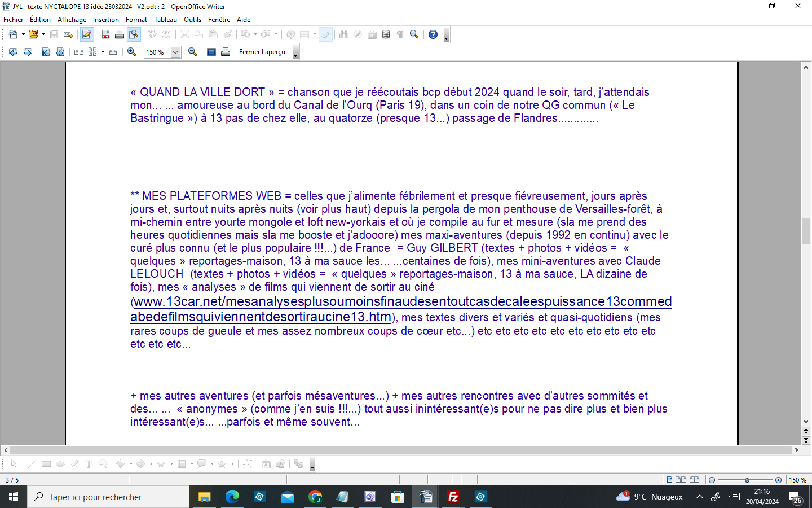
Task: Go to Previous Page in preview
Action: (x=13, y=52)
